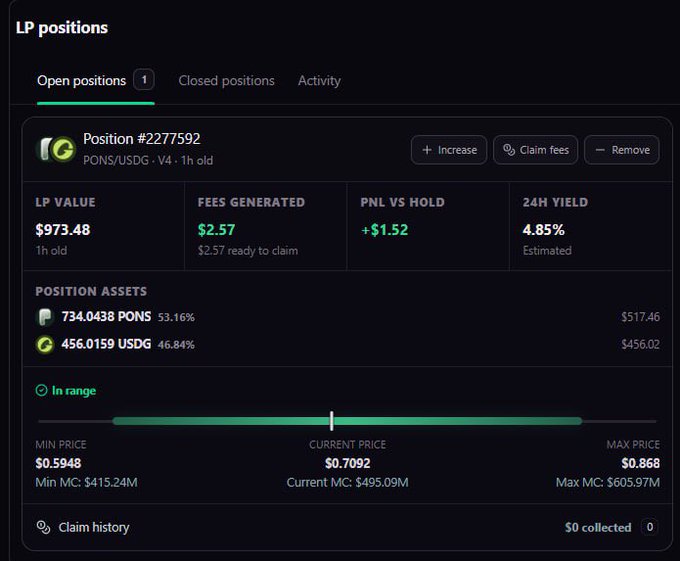Click Current MC: $495.09M

pyautogui.click(x=347, y=483)
